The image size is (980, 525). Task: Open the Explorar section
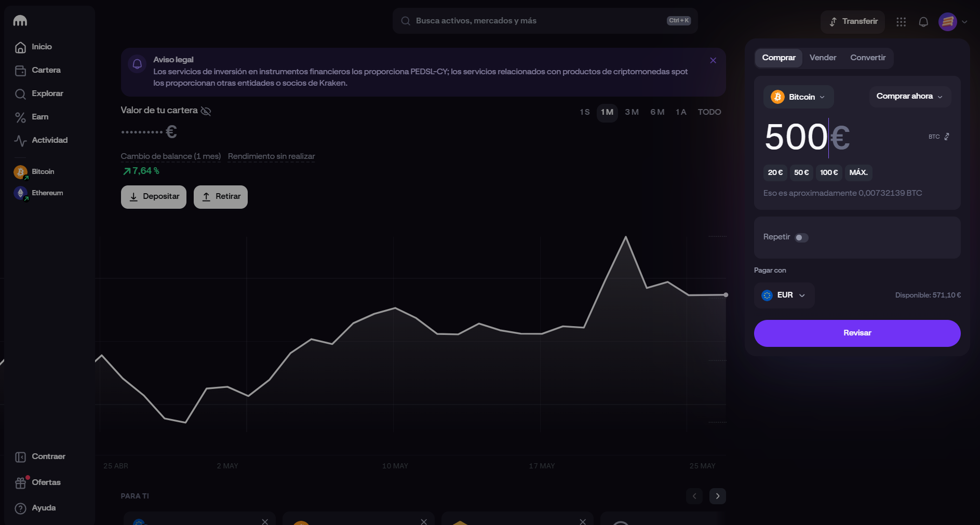coord(39,93)
